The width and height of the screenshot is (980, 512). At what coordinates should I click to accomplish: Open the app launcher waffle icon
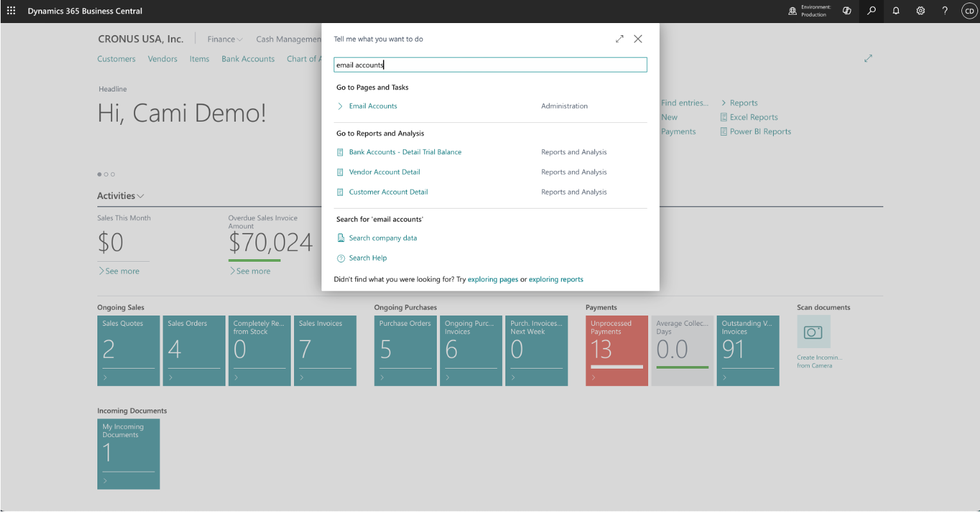point(11,11)
